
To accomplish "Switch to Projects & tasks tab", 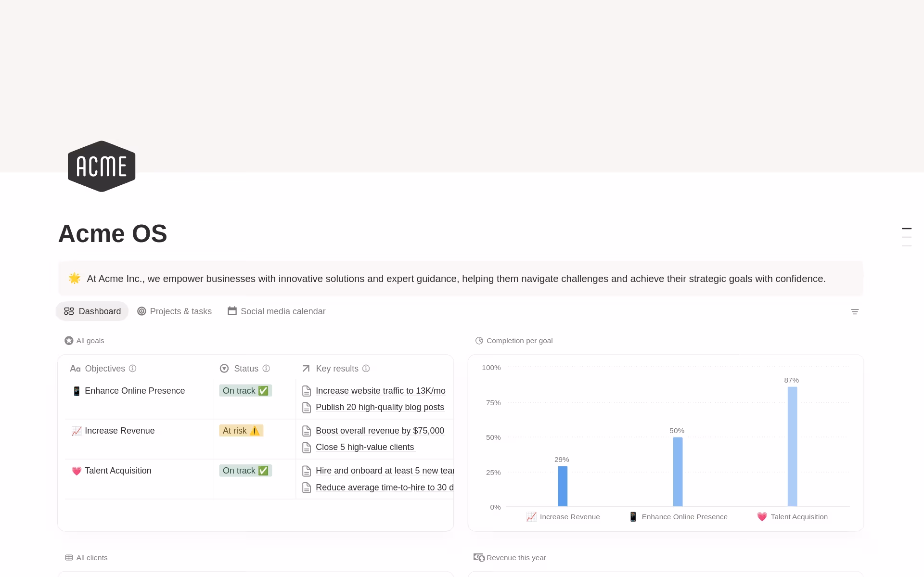I will coord(175,311).
